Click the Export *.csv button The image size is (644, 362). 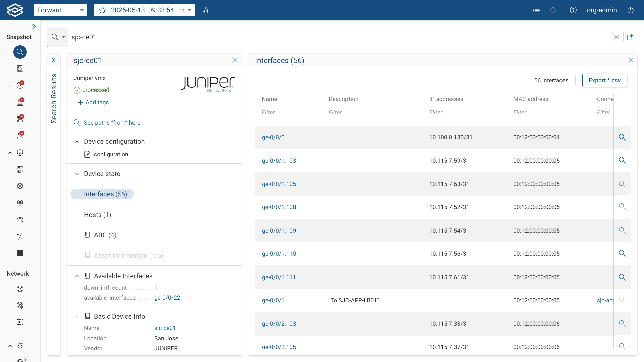[605, 80]
